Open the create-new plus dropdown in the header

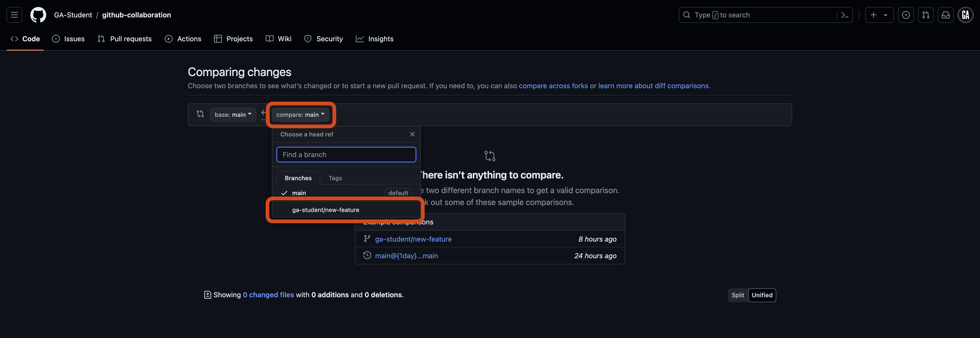tap(879, 15)
